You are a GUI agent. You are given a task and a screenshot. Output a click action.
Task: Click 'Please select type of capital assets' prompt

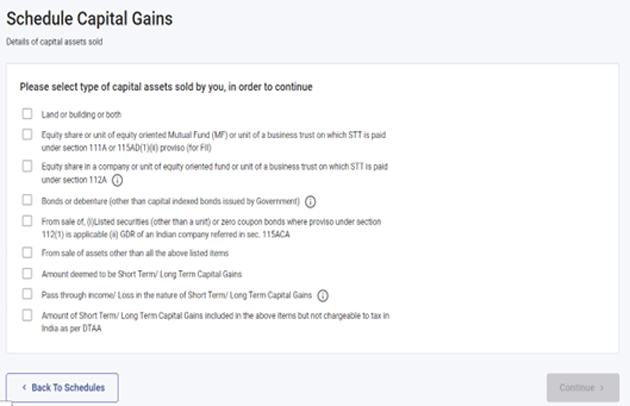point(166,87)
